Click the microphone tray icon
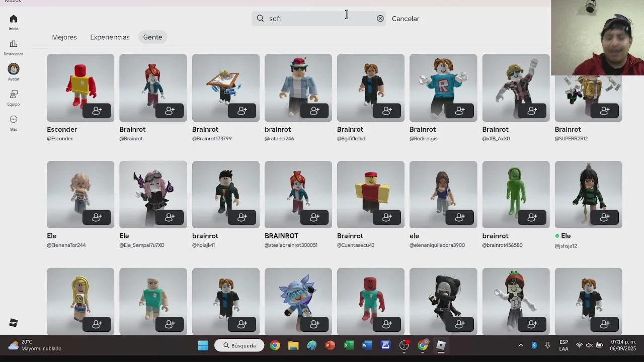Screen dimensions: 644x362 click(548, 345)
